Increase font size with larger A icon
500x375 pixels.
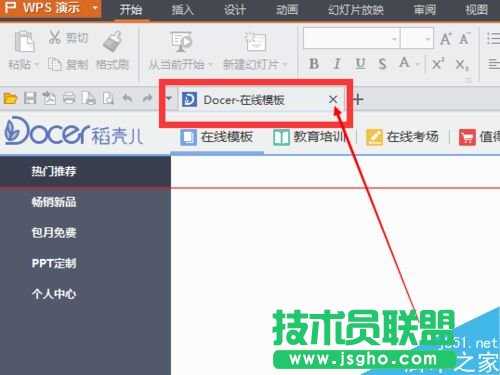click(446, 39)
